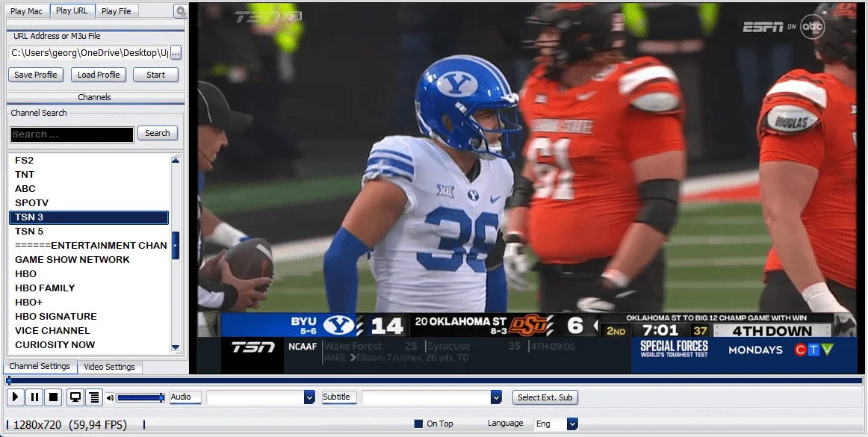Select the SPOTV channel
868x437 pixels.
pos(89,202)
